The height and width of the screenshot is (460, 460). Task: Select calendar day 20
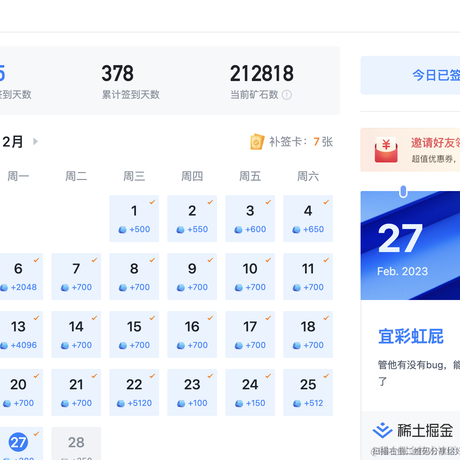click(21, 392)
